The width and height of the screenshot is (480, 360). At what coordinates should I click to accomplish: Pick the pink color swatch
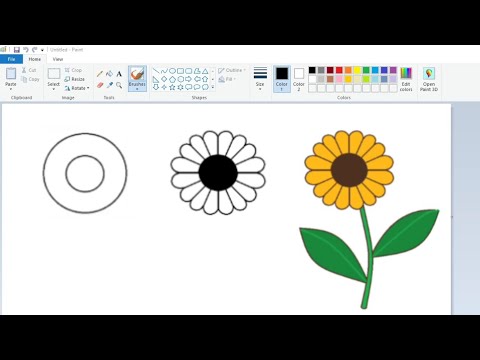(x=339, y=79)
